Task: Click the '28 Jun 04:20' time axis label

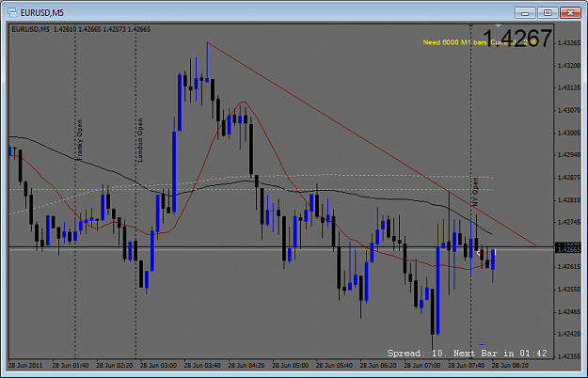Action: coord(246,365)
